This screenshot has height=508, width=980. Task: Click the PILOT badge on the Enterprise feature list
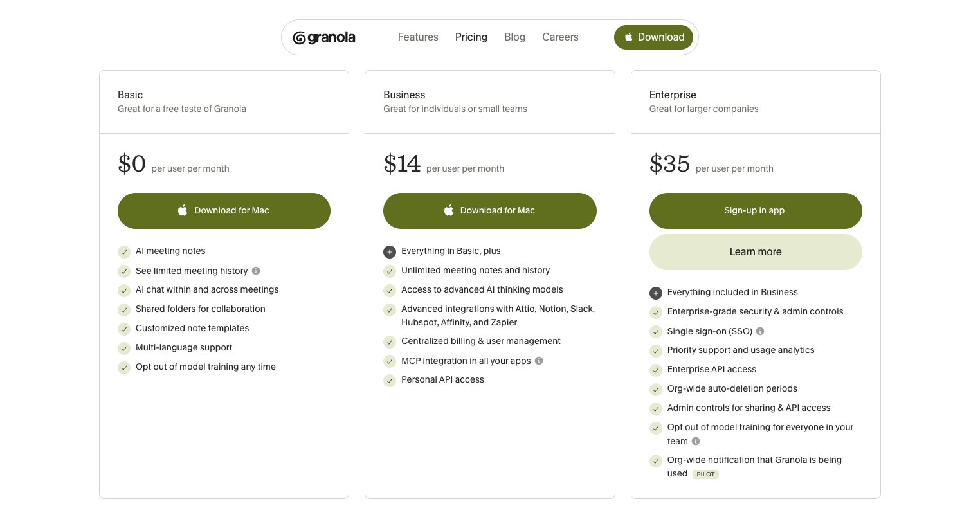[x=705, y=474]
